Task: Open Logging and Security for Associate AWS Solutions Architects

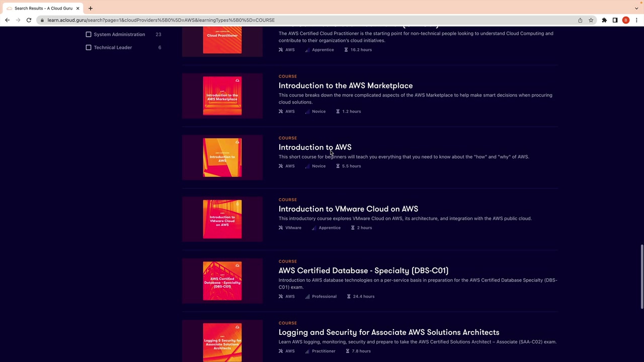Action: point(389,332)
